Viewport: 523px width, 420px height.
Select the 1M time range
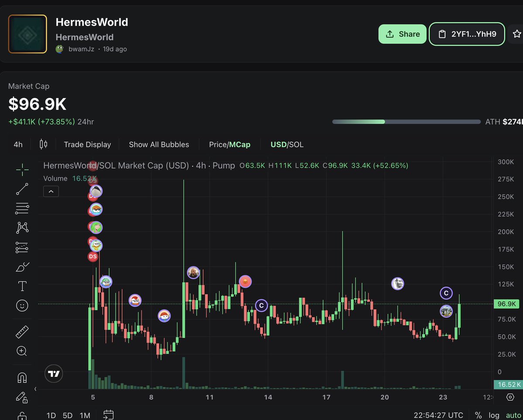click(85, 415)
